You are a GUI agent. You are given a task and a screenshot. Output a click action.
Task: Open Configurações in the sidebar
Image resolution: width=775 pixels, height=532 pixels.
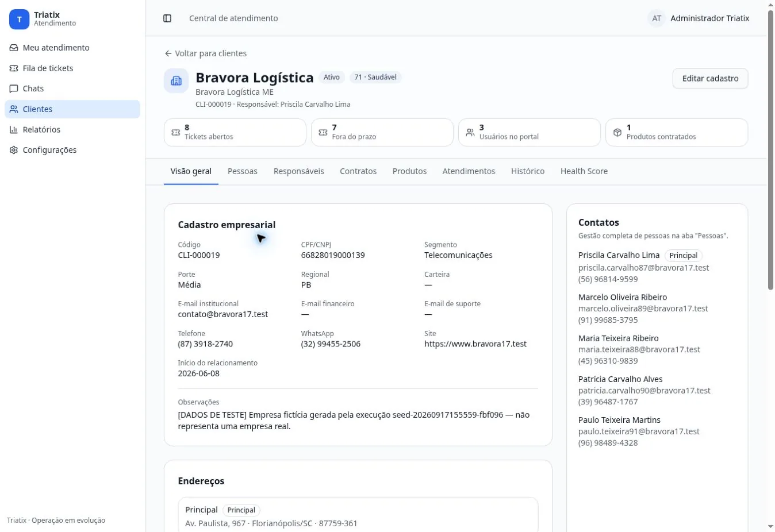pyautogui.click(x=72, y=150)
